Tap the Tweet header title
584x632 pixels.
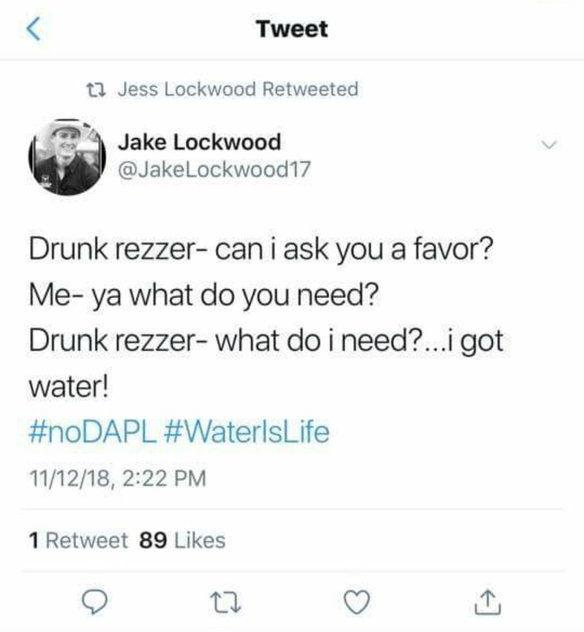point(292,29)
